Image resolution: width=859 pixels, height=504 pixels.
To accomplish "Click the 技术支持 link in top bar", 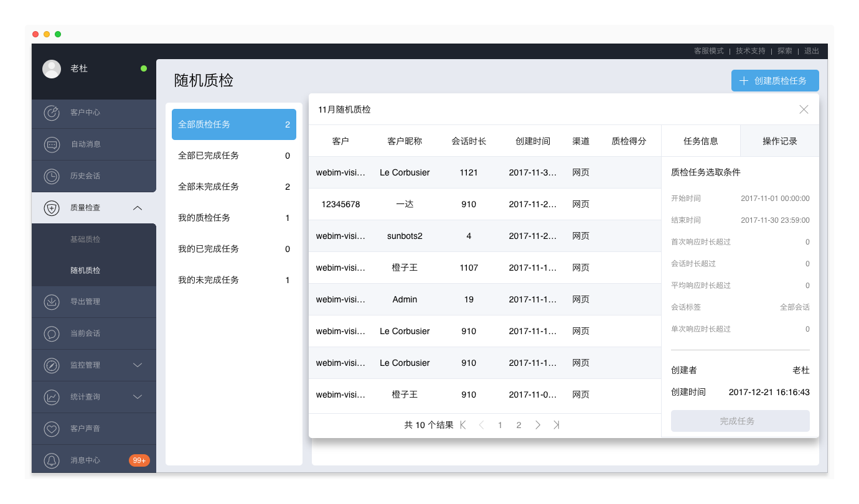I will tap(750, 51).
